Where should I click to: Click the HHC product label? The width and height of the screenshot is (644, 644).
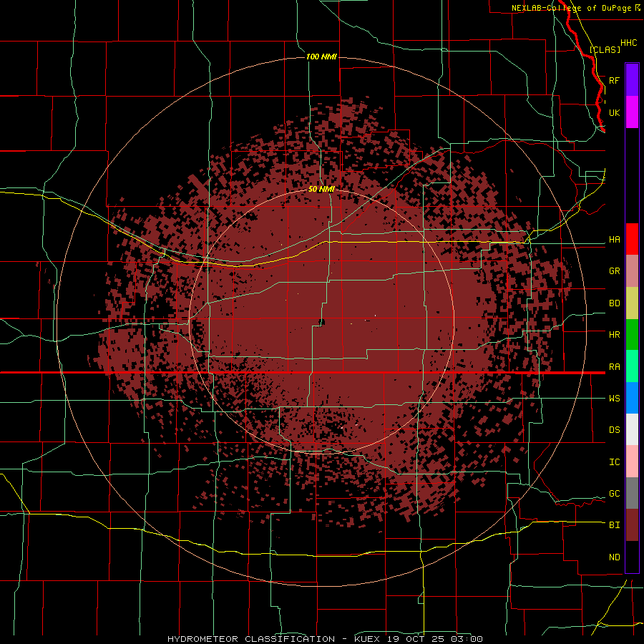628,43
